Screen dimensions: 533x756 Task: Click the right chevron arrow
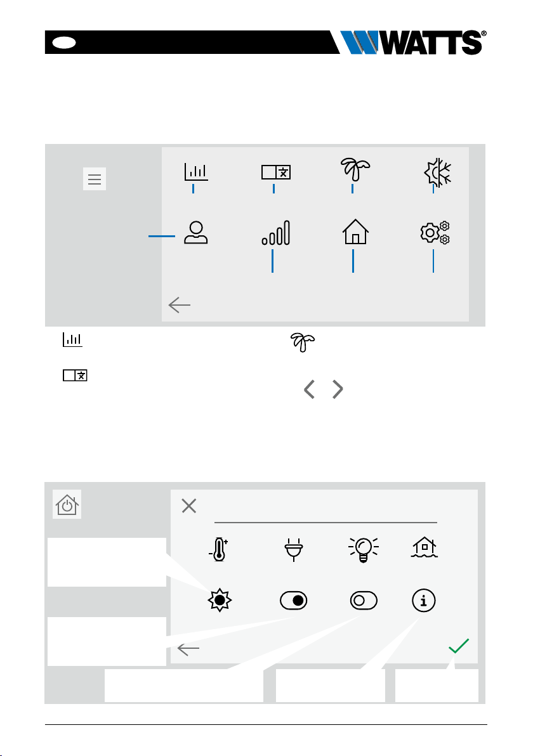(338, 389)
